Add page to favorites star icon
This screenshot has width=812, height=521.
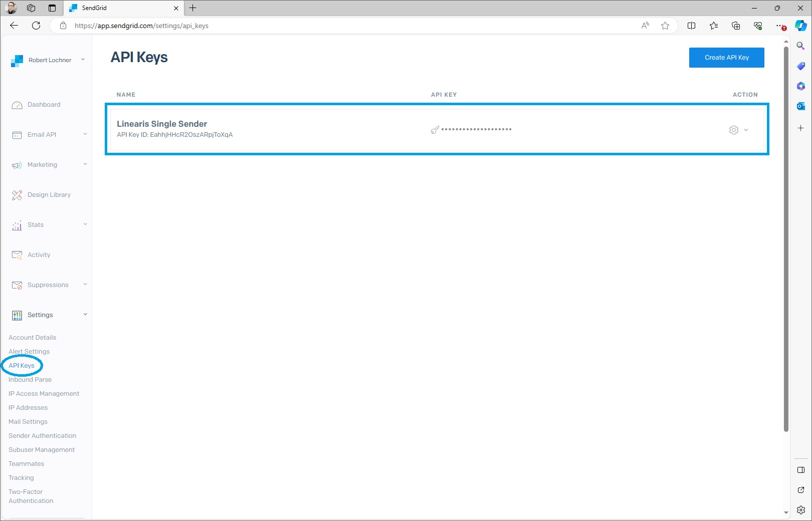(665, 26)
